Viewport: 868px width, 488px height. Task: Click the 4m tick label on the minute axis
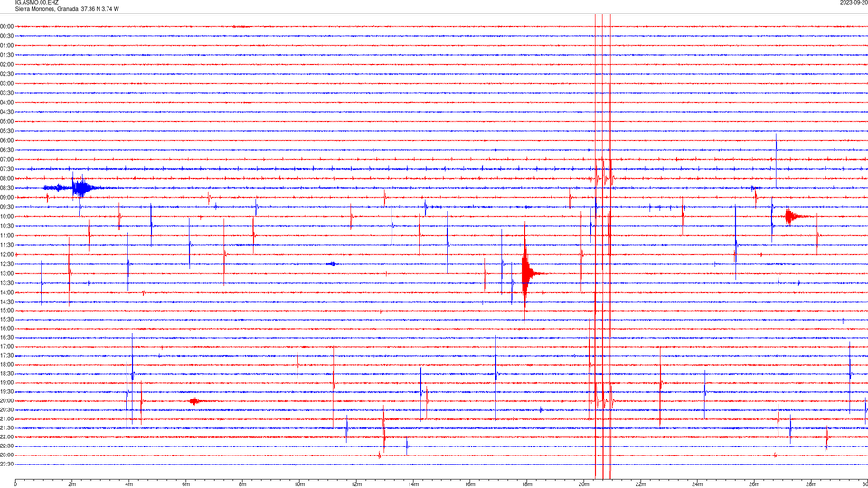point(129,484)
